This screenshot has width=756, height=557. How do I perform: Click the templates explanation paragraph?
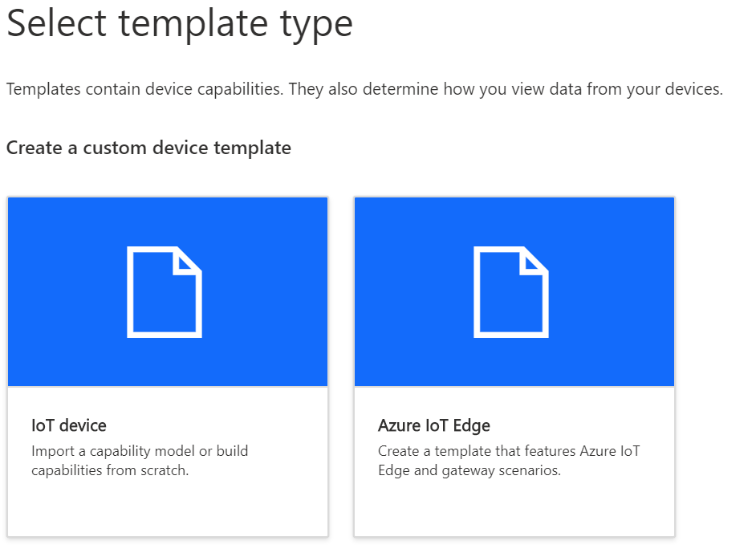[364, 89]
